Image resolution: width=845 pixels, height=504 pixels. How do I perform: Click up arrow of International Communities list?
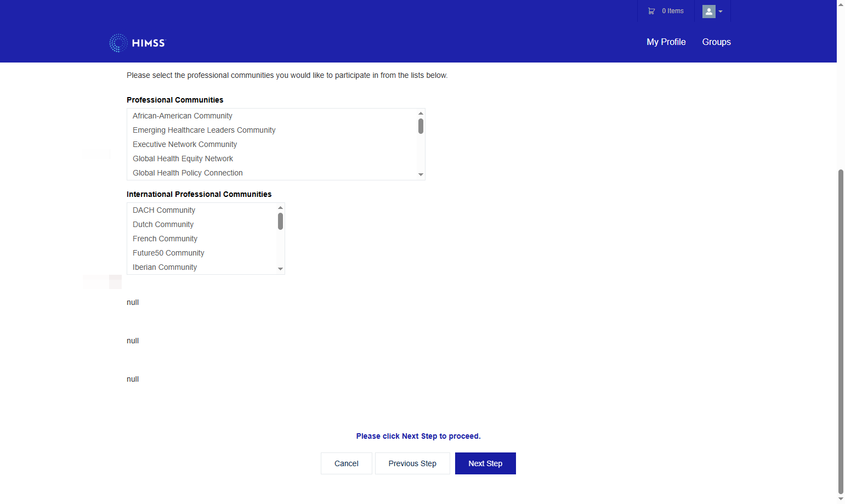[281, 207]
